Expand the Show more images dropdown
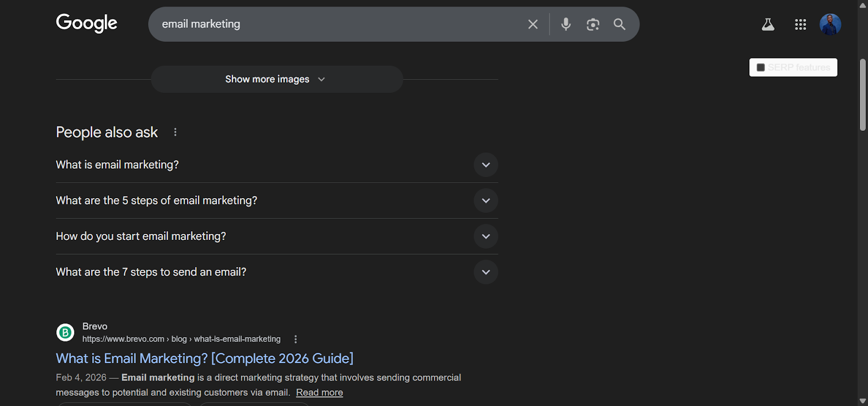The width and height of the screenshot is (868, 406). (276, 79)
